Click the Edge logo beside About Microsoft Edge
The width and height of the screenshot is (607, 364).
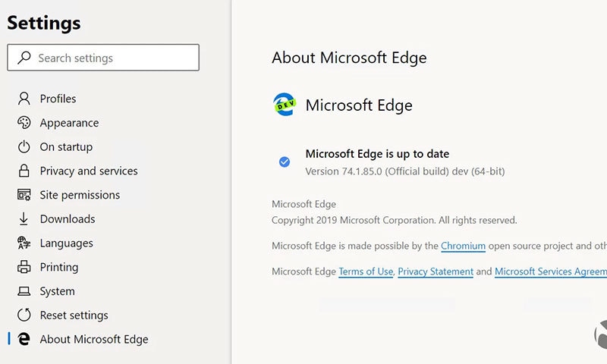click(x=24, y=339)
